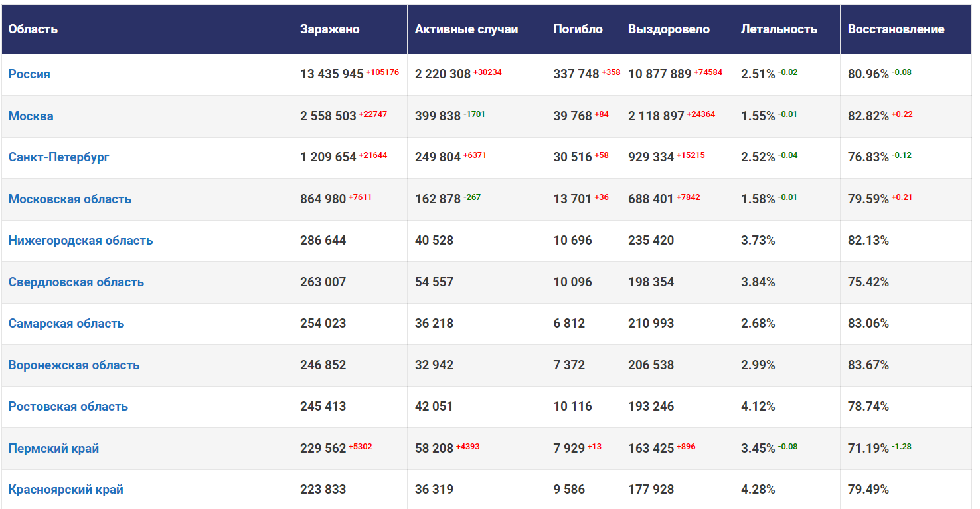Sort by the Область column header

tap(33, 29)
